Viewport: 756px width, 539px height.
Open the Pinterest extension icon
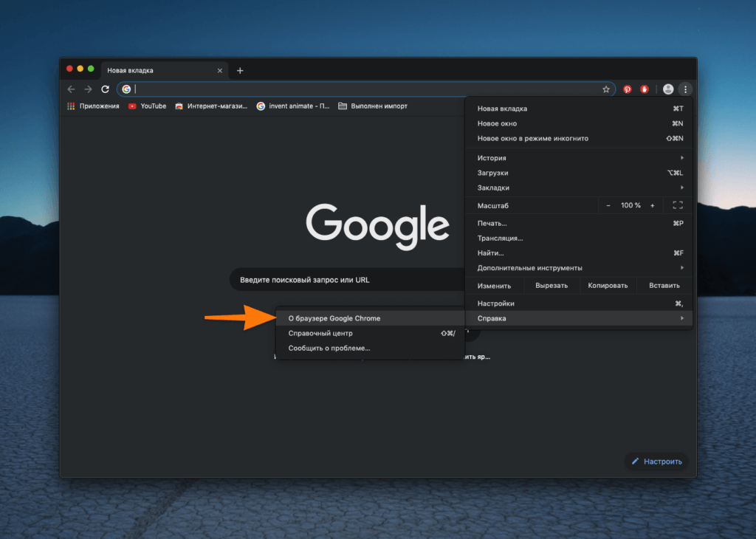[x=627, y=89]
